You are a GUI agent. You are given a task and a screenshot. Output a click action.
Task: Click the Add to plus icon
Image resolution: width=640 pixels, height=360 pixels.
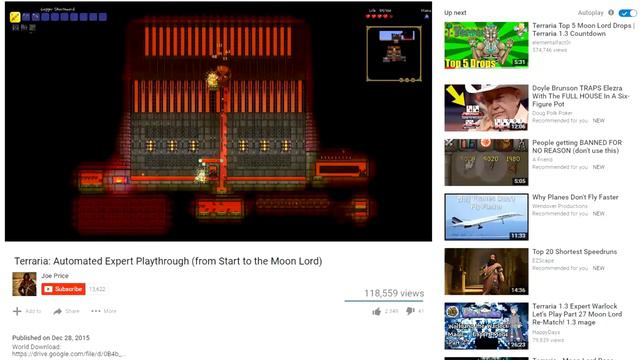tap(17, 311)
